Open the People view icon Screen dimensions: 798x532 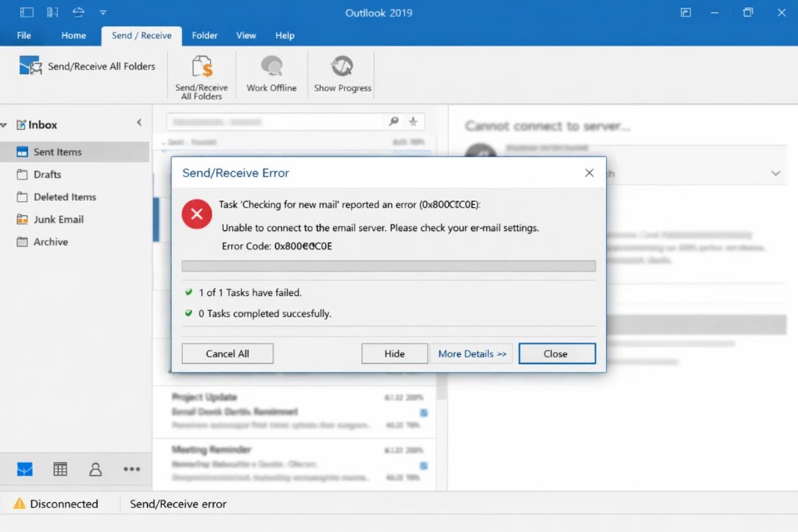[96, 469]
